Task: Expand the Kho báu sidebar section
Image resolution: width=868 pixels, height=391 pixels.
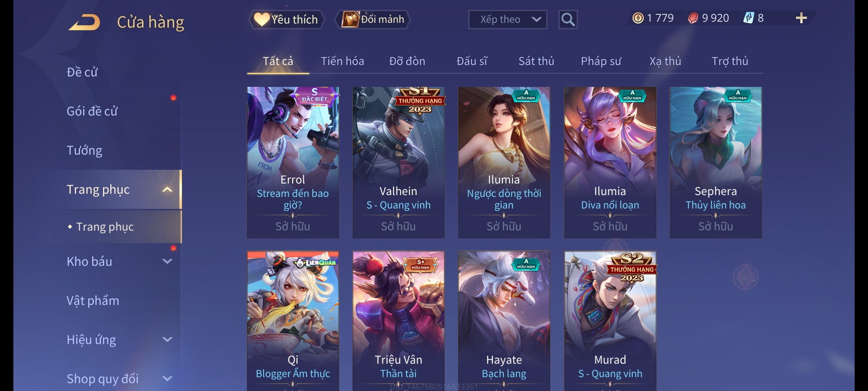Action: pyautogui.click(x=167, y=261)
